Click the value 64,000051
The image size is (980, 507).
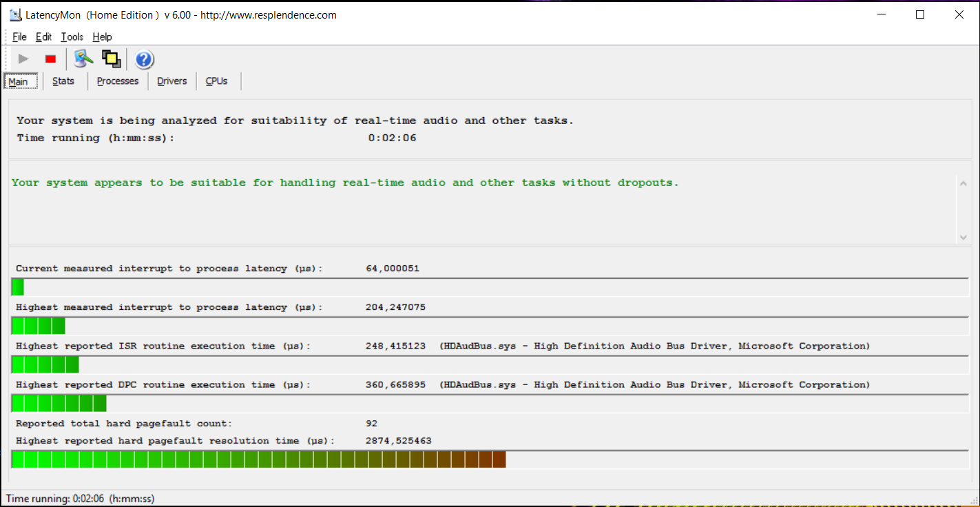393,269
